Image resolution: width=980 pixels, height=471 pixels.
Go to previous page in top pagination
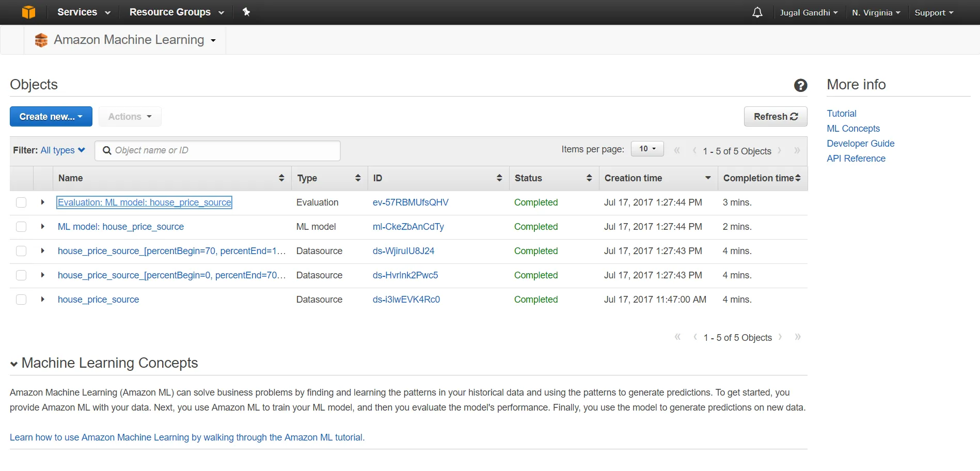click(x=694, y=150)
